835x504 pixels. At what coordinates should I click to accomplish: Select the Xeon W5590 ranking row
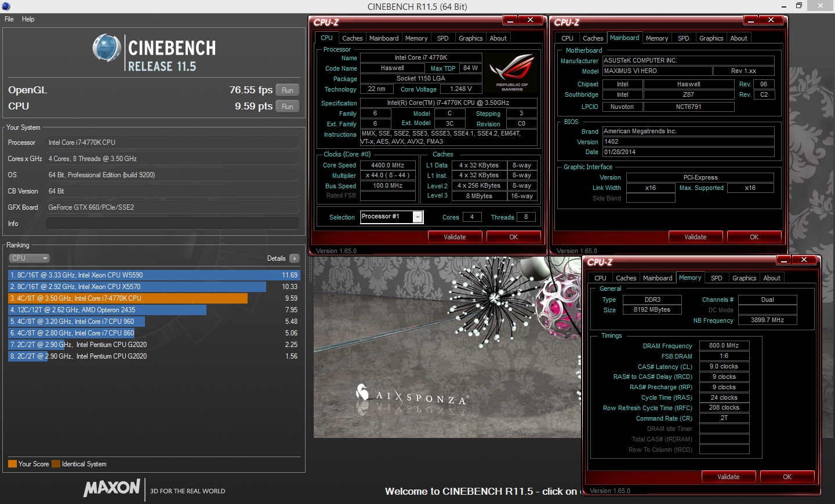tap(154, 275)
